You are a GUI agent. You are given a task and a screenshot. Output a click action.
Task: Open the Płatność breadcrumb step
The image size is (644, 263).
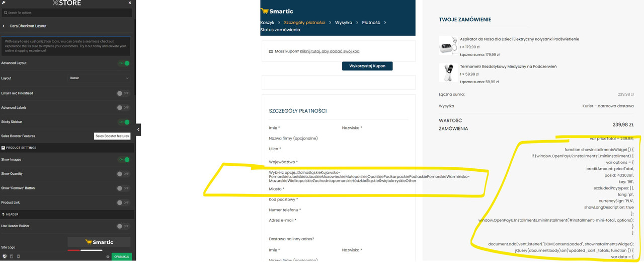(371, 23)
